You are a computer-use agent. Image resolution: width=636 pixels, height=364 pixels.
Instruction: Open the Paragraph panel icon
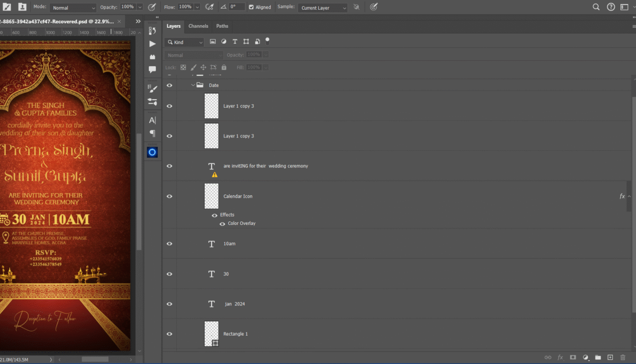(x=152, y=133)
